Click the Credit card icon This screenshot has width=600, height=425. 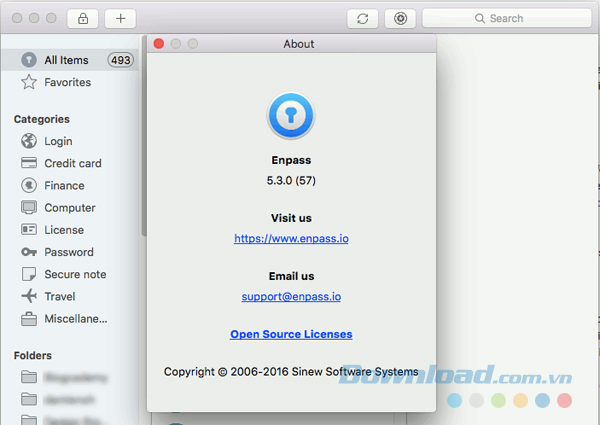pos(29,163)
